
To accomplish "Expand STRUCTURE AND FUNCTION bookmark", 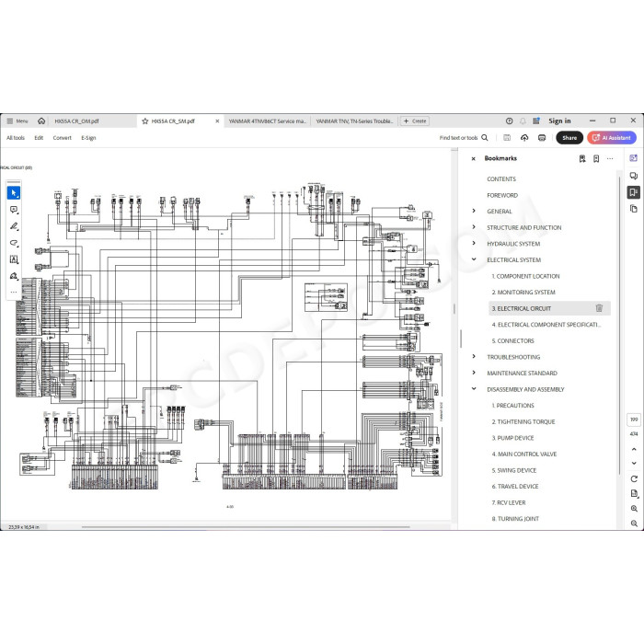I will pyautogui.click(x=474, y=227).
